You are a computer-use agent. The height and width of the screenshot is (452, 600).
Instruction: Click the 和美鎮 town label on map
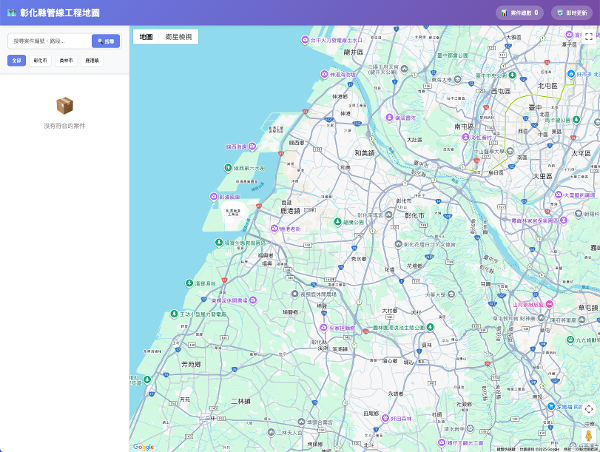point(364,153)
